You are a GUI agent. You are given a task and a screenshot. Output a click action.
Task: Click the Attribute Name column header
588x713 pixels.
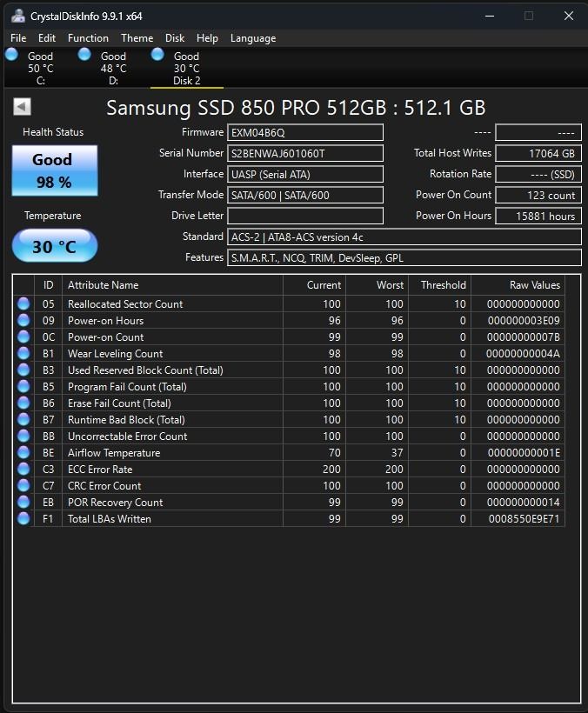click(x=172, y=285)
